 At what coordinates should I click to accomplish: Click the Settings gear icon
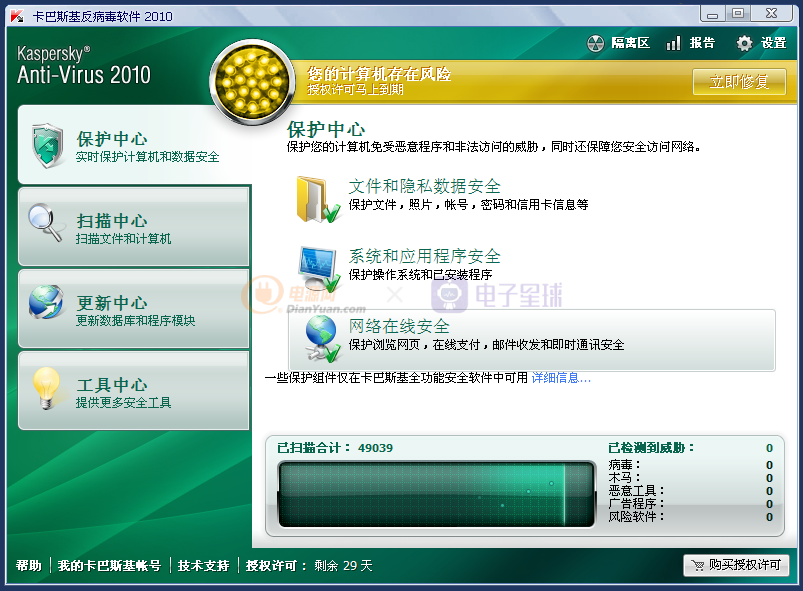[744, 43]
